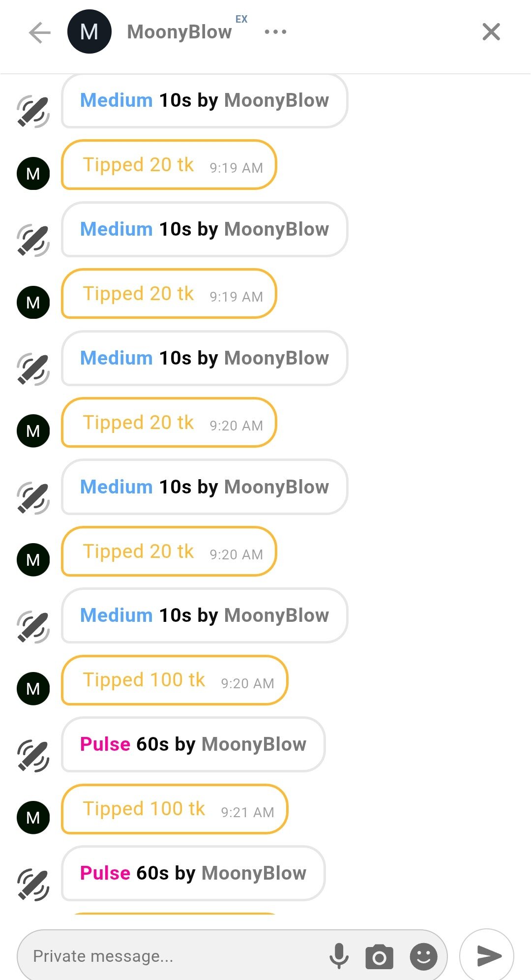The height and width of the screenshot is (980, 531).
Task: Tap the first Tipped 20 tk 9:20 AM bubble
Action: click(169, 423)
